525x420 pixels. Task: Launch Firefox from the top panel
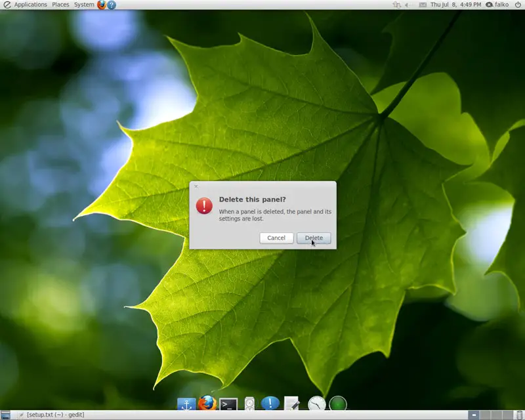(x=102, y=5)
